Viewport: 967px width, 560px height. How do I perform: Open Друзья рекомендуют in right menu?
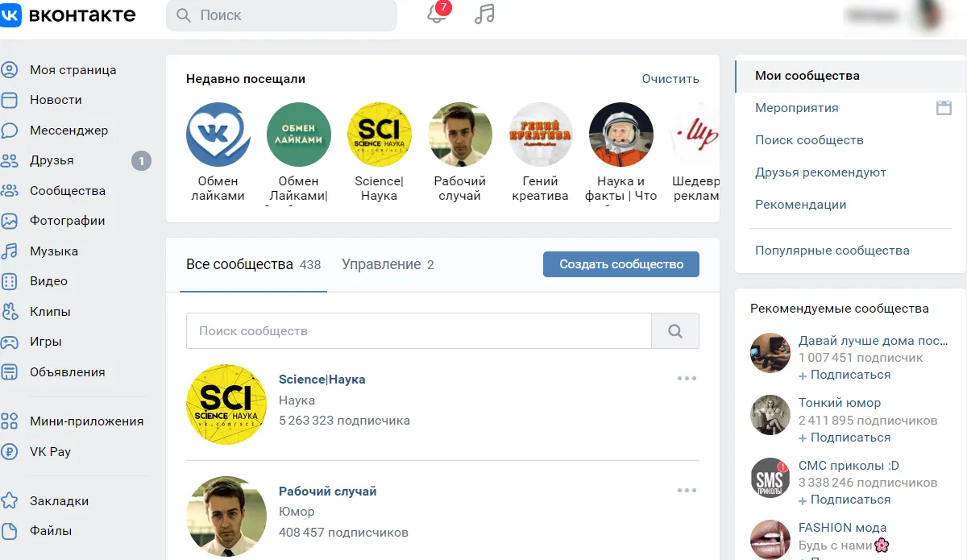820,172
